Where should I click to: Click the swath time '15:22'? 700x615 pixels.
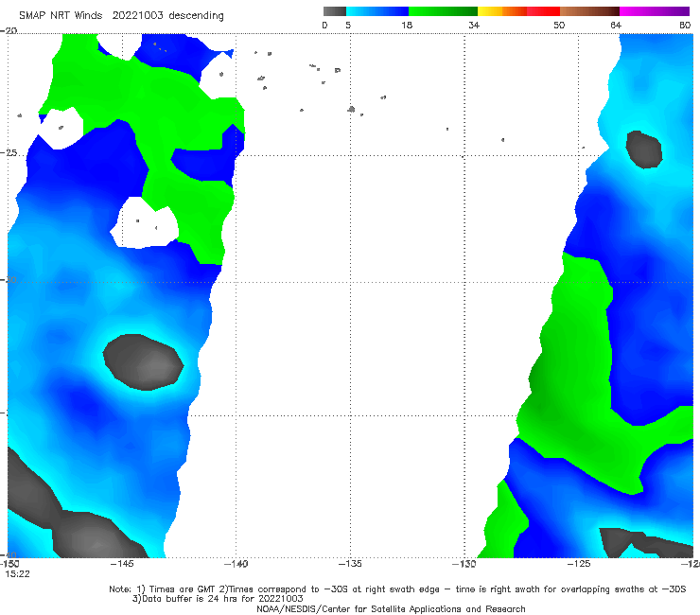17,574
